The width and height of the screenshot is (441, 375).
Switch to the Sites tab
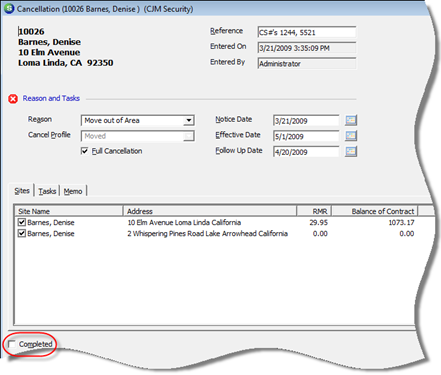pos(22,191)
